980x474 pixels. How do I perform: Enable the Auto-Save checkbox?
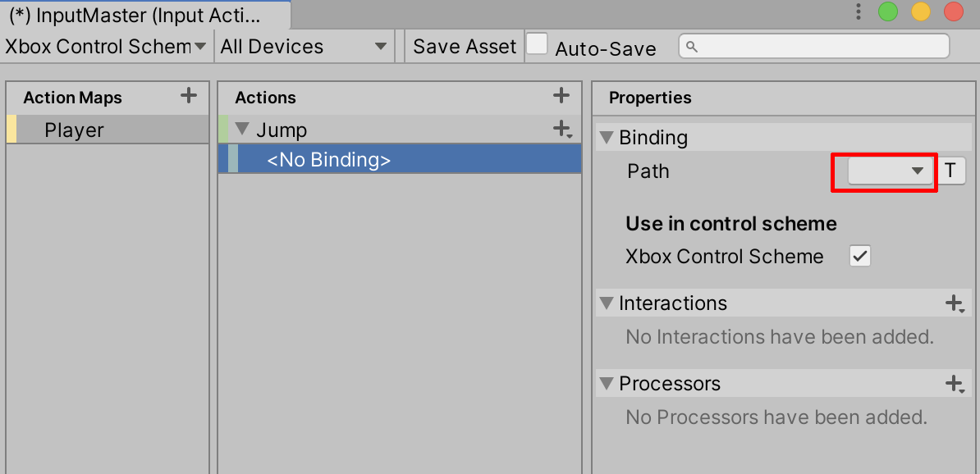click(x=537, y=44)
